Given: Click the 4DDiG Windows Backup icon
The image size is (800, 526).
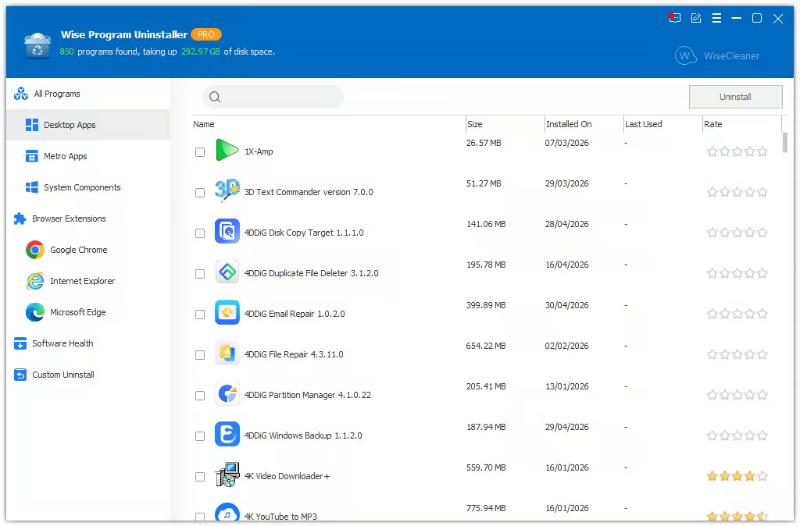Looking at the screenshot, I should (x=227, y=435).
